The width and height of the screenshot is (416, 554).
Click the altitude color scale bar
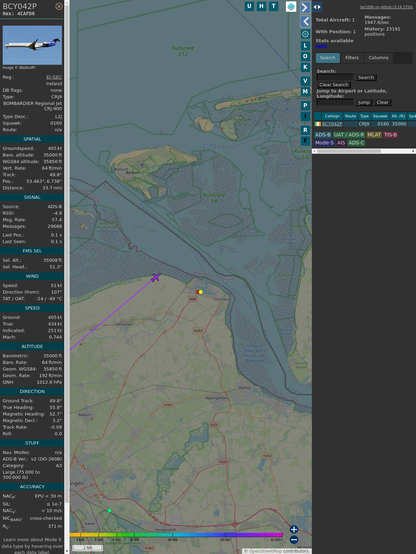tap(176, 535)
